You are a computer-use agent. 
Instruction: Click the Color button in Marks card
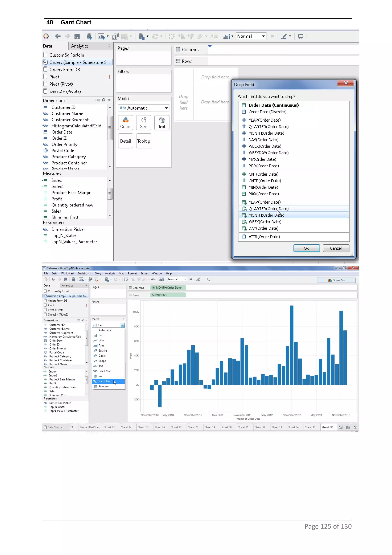125,123
